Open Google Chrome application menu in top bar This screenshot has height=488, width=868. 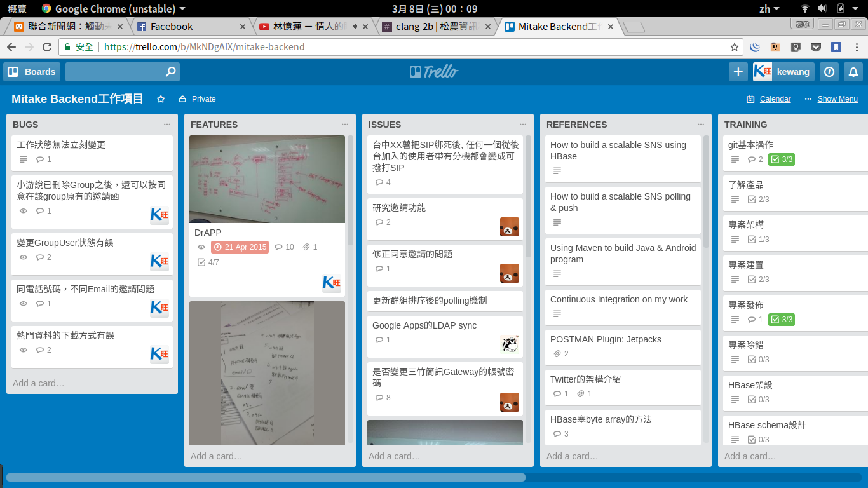click(x=114, y=8)
